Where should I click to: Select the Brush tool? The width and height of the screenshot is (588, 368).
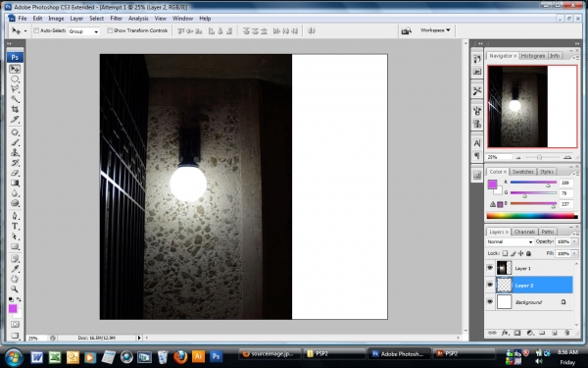coord(15,142)
